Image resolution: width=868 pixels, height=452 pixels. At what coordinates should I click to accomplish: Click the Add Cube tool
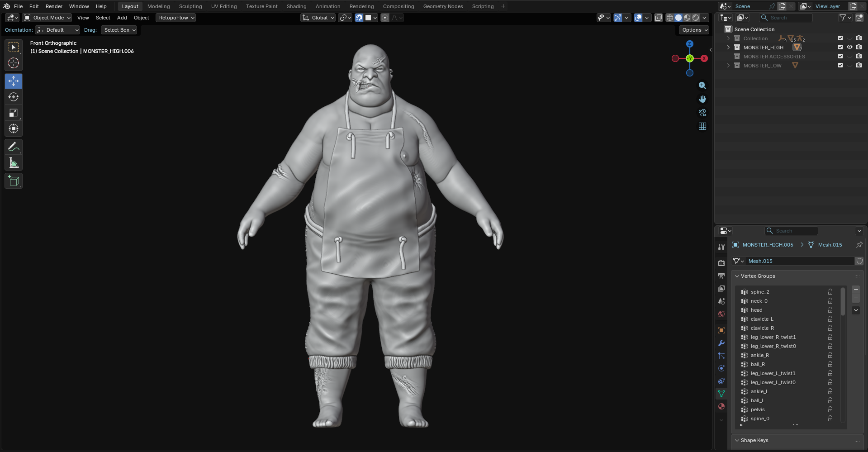[14, 181]
